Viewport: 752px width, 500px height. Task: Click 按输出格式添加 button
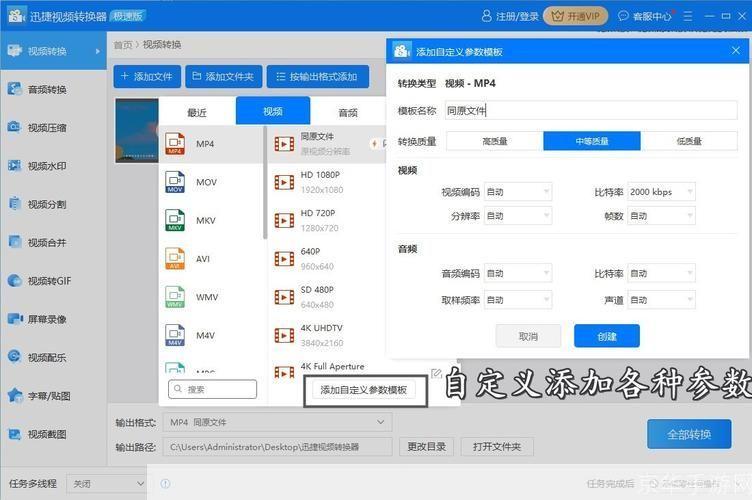pyautogui.click(x=318, y=77)
